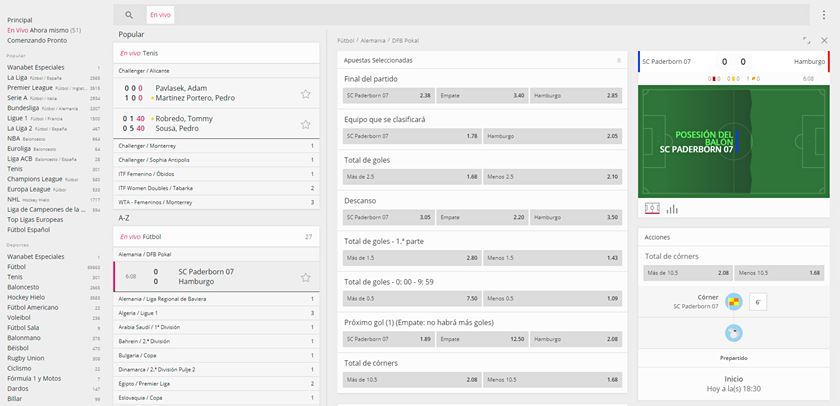Viewport: 840px width, 406px height.
Task: Expand Challenger / Monterrey tournament
Action: coord(216,146)
